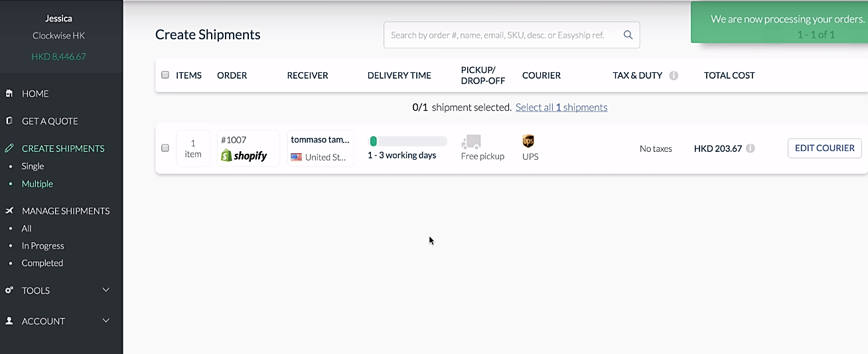This screenshot has width=868, height=354.
Task: Click the green processing orders notification
Action: click(x=779, y=22)
